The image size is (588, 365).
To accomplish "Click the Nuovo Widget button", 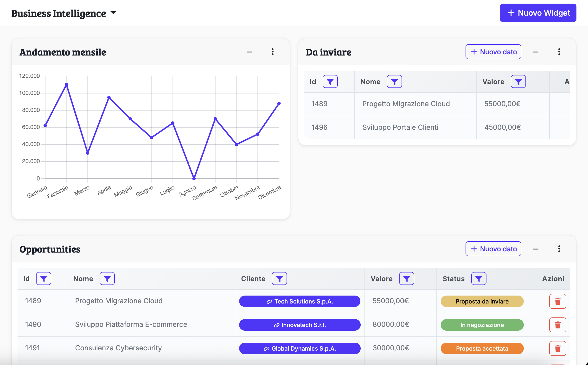I will pos(538,13).
